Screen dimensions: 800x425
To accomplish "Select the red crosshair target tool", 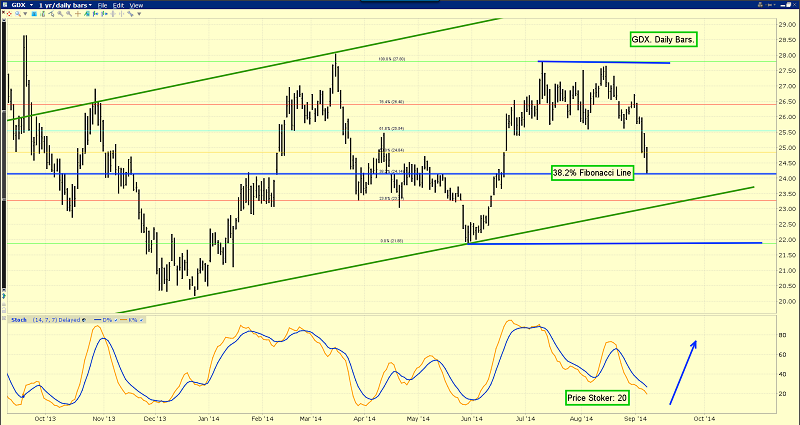I will [x=9, y=14].
